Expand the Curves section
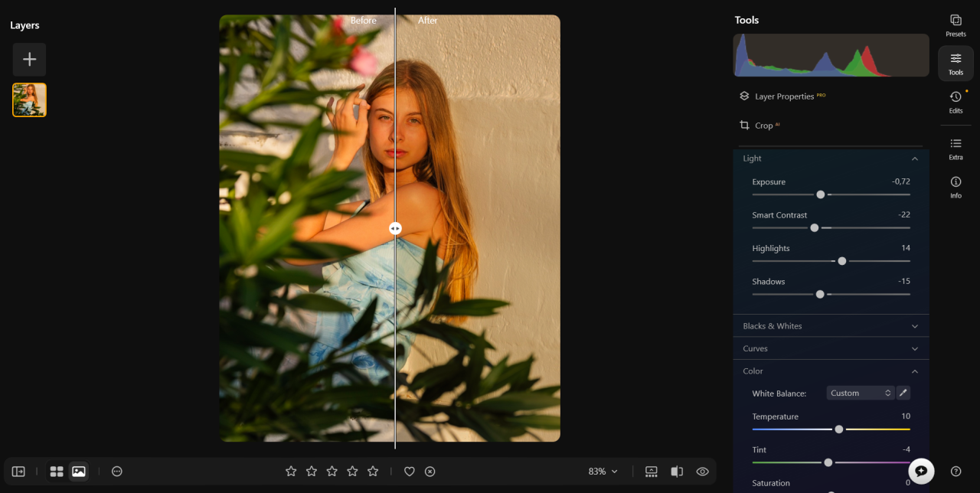Image resolution: width=980 pixels, height=493 pixels. [x=914, y=348]
